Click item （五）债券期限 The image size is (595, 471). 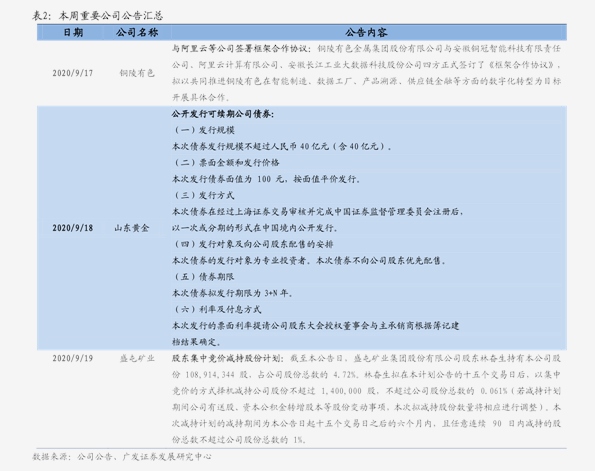tap(204, 277)
